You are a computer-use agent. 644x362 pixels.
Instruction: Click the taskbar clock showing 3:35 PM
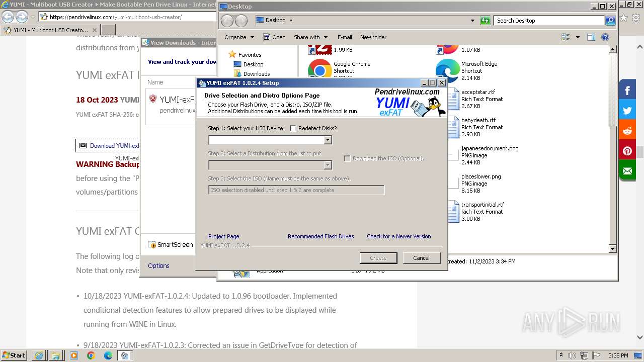point(618,355)
